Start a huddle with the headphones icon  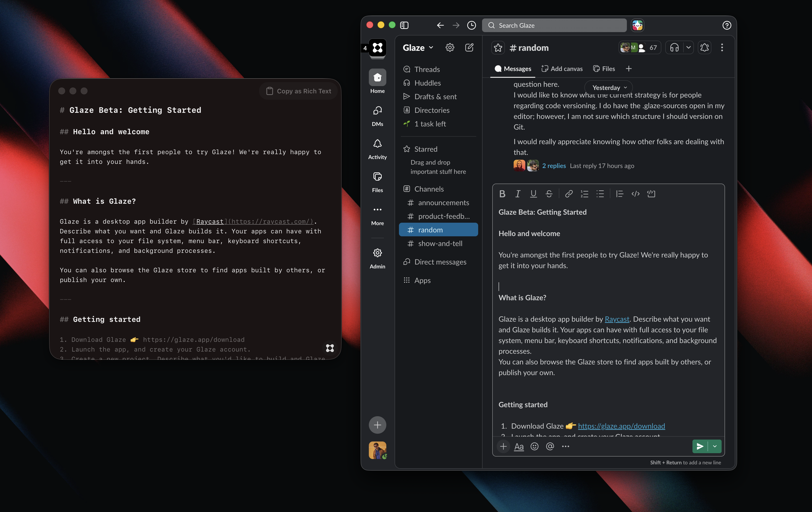[x=674, y=48]
